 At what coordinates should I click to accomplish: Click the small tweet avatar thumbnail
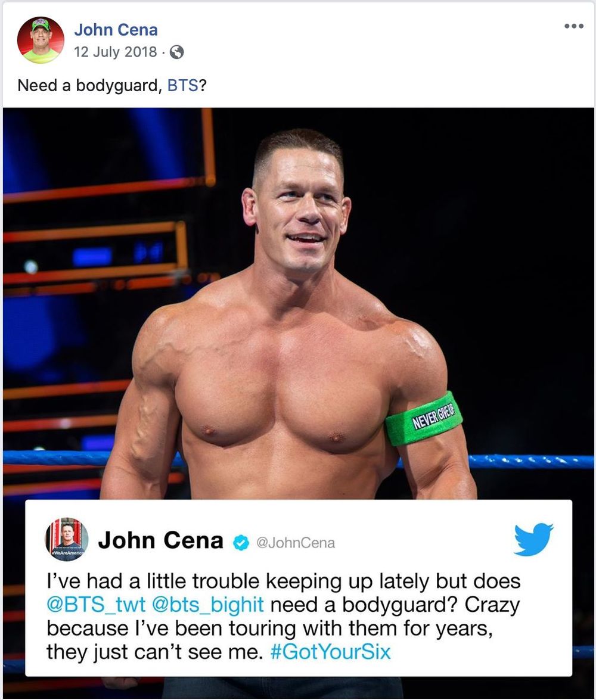67,539
